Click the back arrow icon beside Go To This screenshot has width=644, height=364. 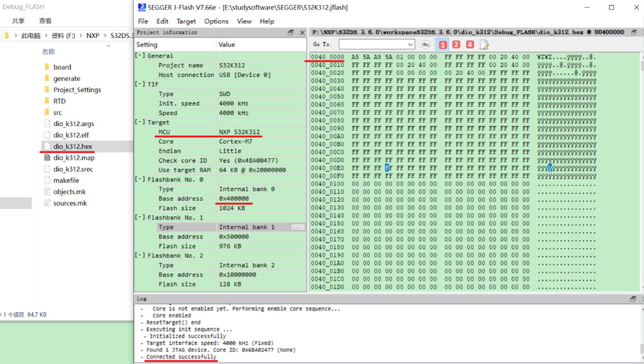(x=425, y=45)
